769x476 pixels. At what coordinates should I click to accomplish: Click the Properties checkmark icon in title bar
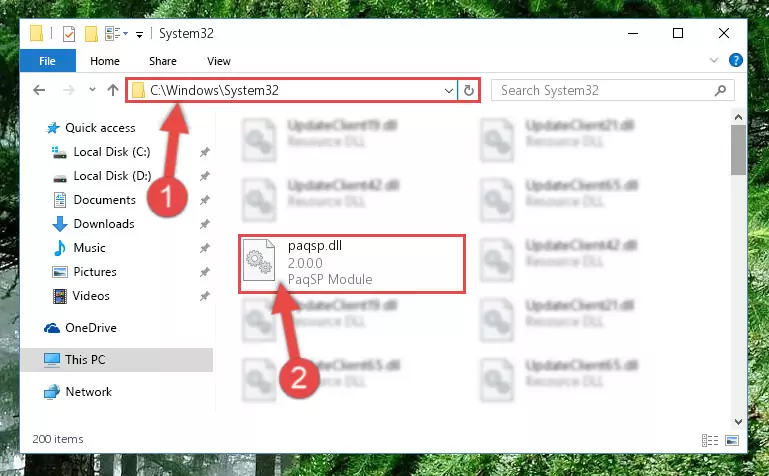point(69,34)
